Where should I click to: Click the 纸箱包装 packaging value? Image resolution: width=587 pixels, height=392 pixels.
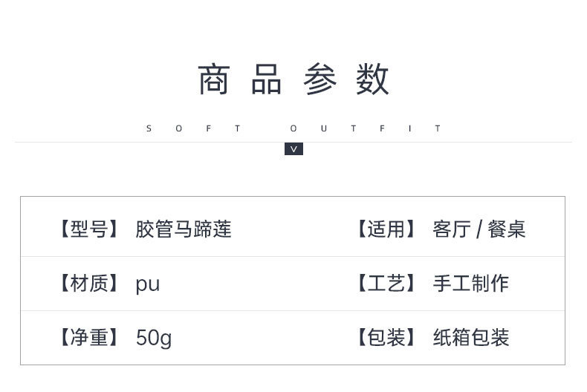click(x=471, y=338)
